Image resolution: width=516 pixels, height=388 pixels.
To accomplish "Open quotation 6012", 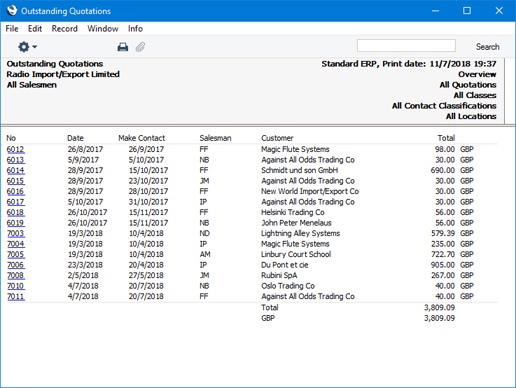I will [15, 149].
